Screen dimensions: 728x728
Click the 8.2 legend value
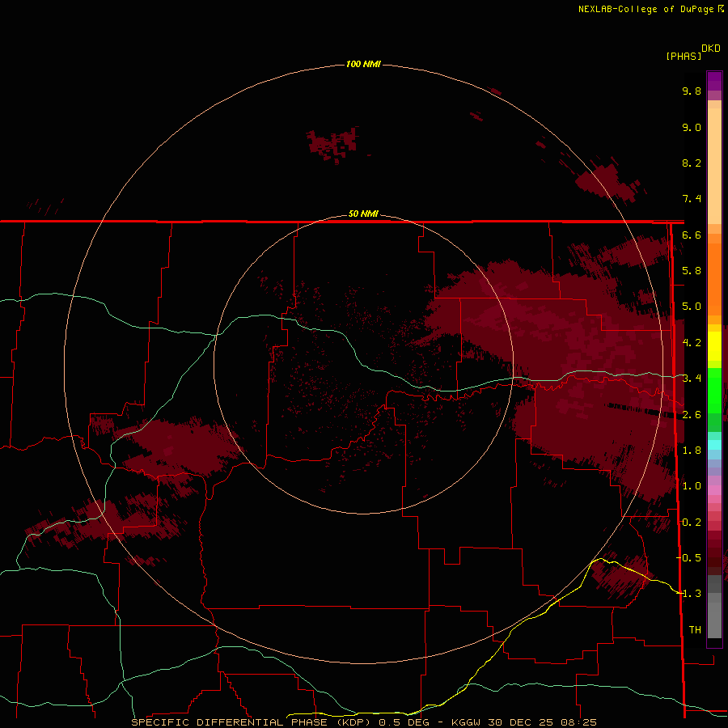click(692, 163)
